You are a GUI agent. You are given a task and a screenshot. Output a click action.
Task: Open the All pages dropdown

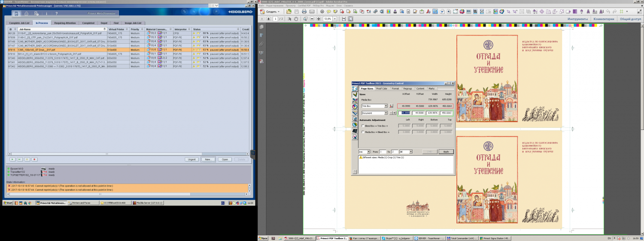point(411,152)
